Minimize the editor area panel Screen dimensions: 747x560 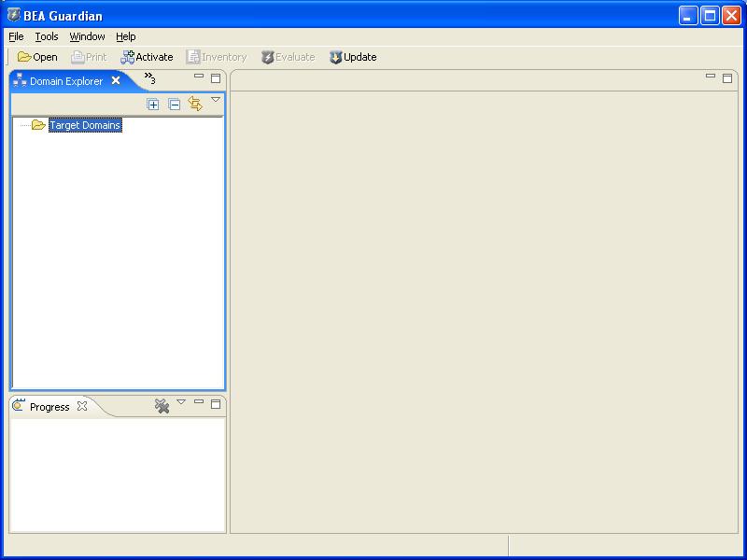[711, 76]
